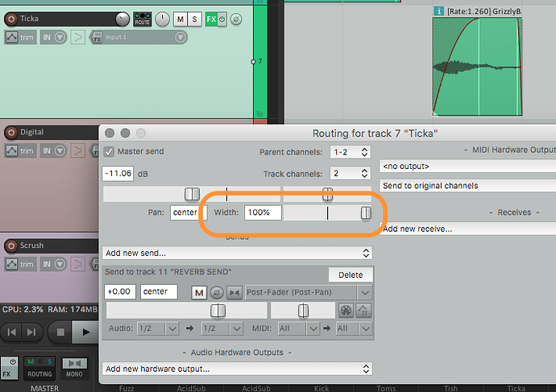Invert phase on the Ticka track
Screen dimensions: 556x392
tap(236, 19)
